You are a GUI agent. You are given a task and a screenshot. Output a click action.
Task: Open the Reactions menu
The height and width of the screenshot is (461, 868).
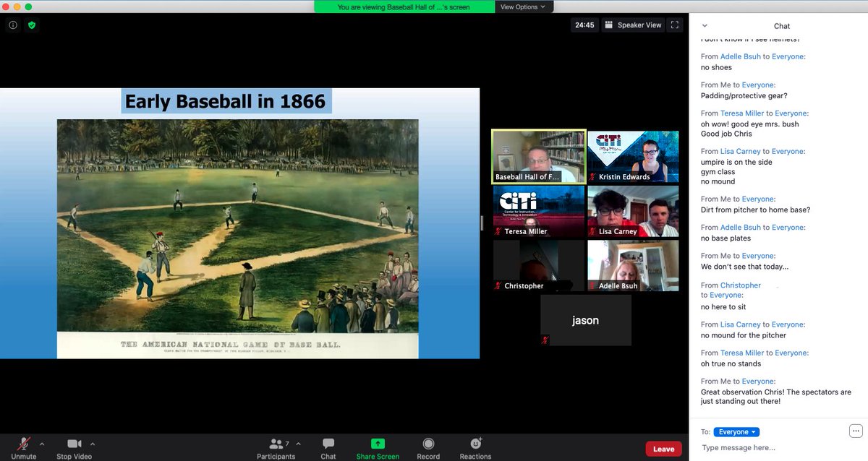pyautogui.click(x=475, y=448)
